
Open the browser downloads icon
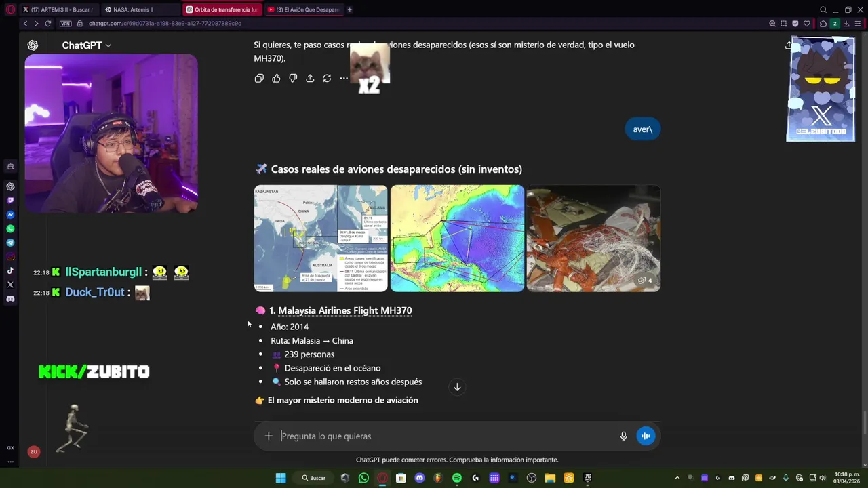[846, 23]
